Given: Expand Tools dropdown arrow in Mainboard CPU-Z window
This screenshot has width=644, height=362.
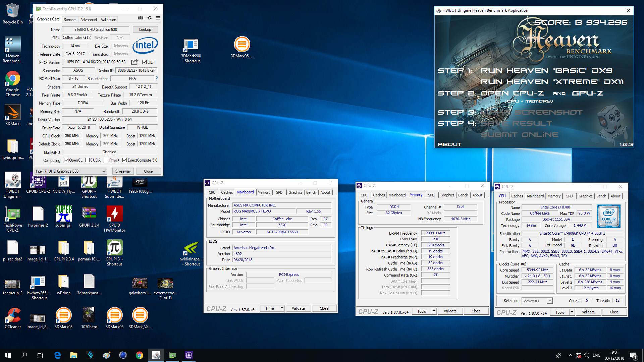Looking at the screenshot, I should point(282,308).
